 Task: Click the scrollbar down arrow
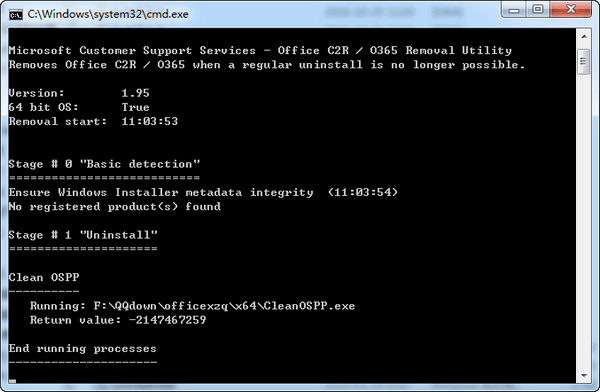(584, 376)
